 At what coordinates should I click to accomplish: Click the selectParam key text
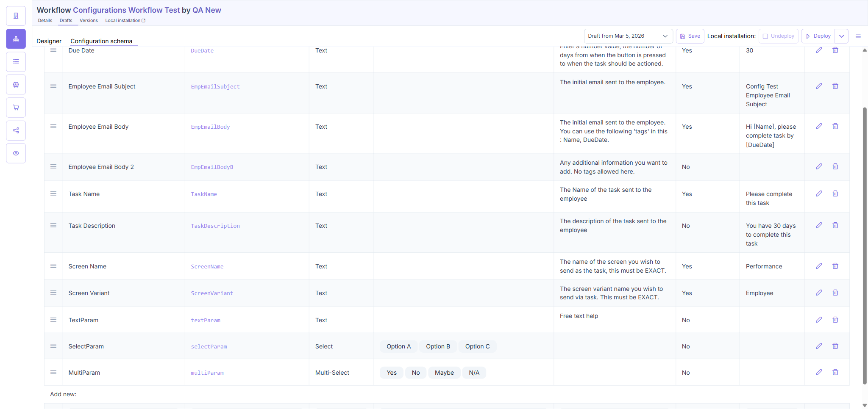point(209,347)
